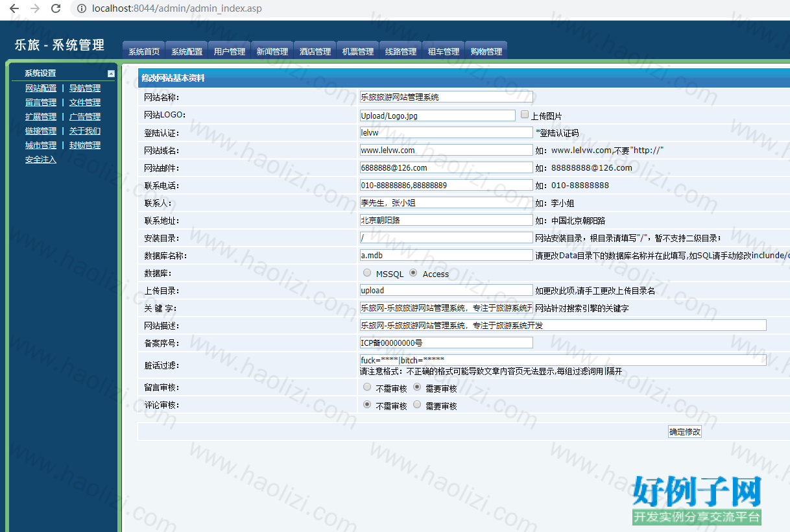Image resolution: width=790 pixels, height=532 pixels.
Task: Click the 网站描述 description field
Action: pyautogui.click(x=563, y=325)
